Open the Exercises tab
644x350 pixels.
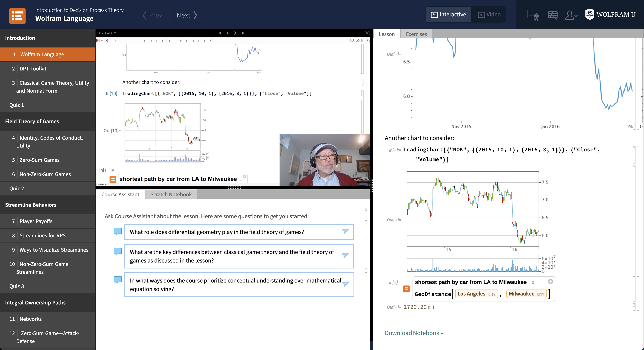tap(416, 34)
